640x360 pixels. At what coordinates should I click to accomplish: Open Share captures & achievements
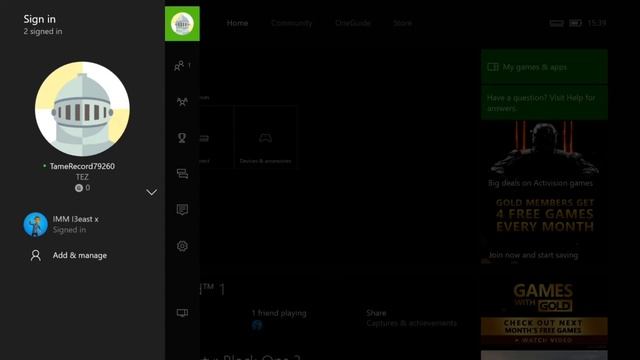pyautogui.click(x=411, y=318)
